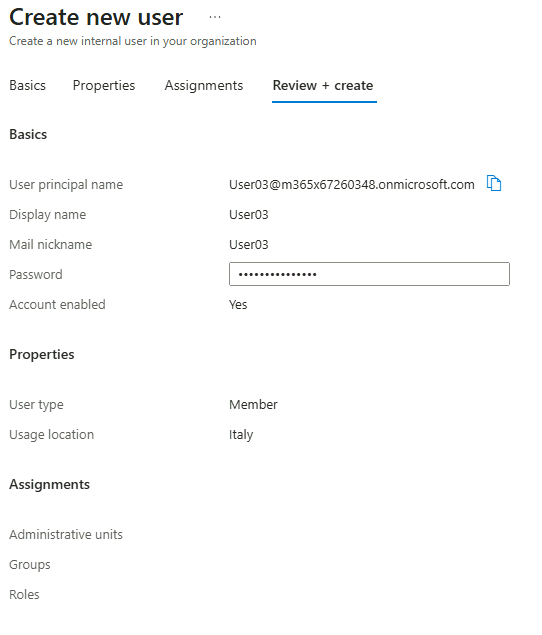
Task: Select the User03@m365x67260348.onmicrosoft.com value
Action: (x=352, y=185)
